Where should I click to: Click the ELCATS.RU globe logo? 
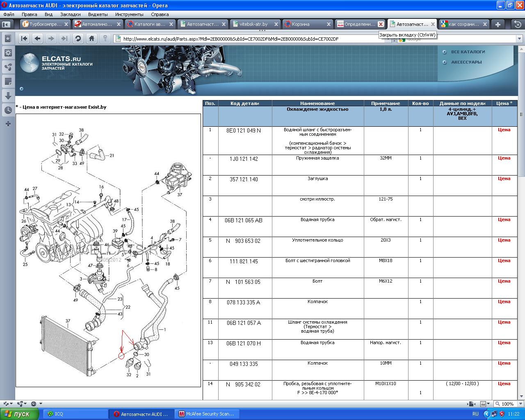(30, 63)
